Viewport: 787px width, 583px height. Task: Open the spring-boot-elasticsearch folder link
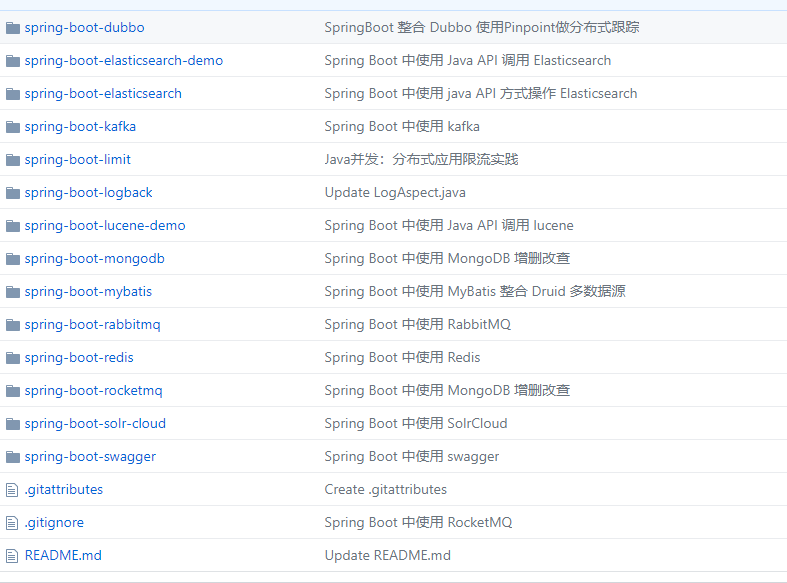tap(103, 94)
